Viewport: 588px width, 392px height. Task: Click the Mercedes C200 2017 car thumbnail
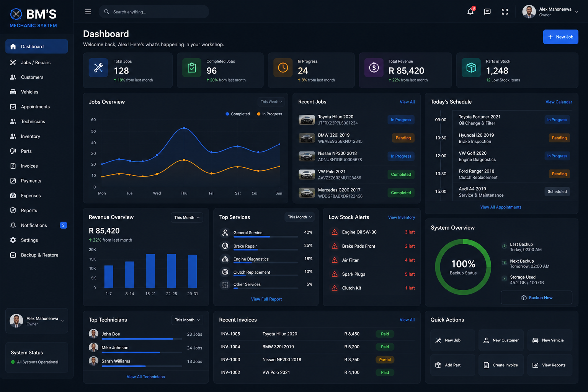pos(307,193)
